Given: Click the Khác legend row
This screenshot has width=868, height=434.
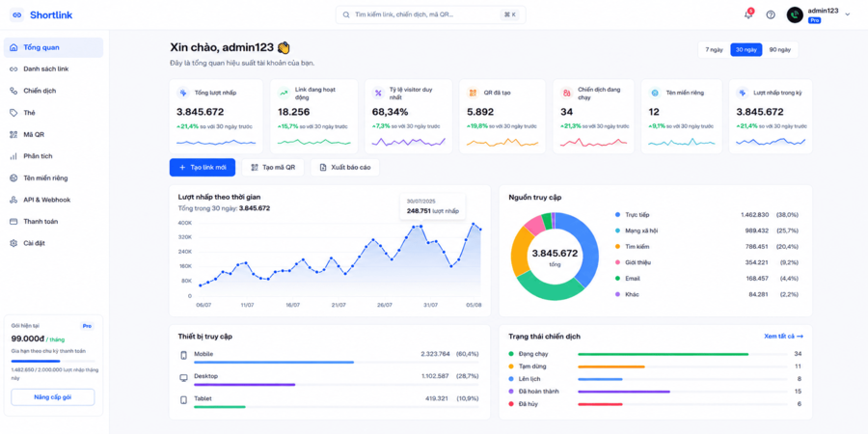Looking at the screenshot, I should coord(707,294).
